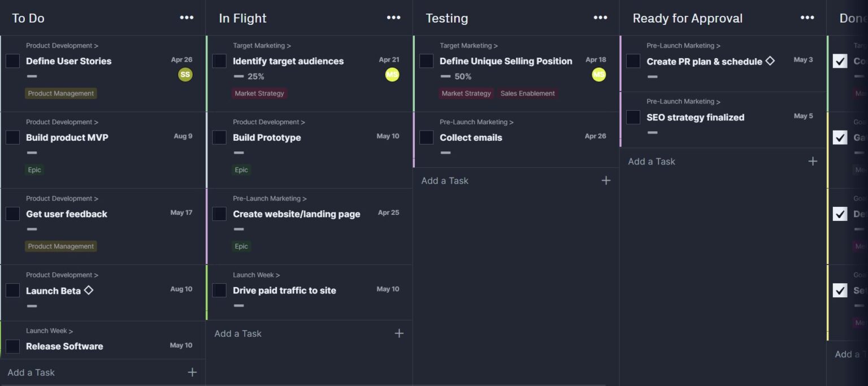Click the plus icon in the Testing column
The height and width of the screenshot is (386, 868).
point(606,180)
